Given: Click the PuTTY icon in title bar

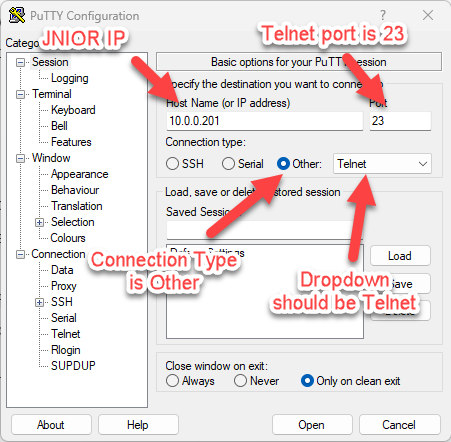Looking at the screenshot, I should click(x=17, y=15).
